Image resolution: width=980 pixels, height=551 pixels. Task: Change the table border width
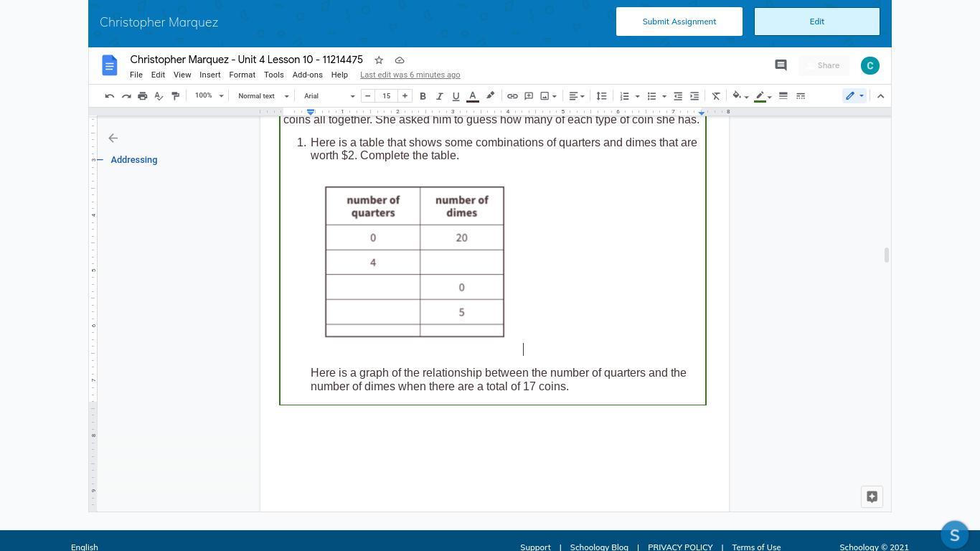click(783, 96)
